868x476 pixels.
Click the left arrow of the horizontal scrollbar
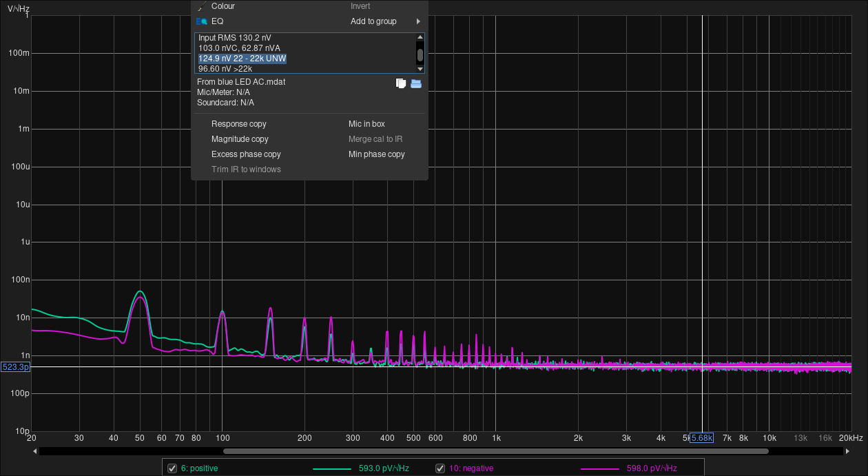pos(35,451)
